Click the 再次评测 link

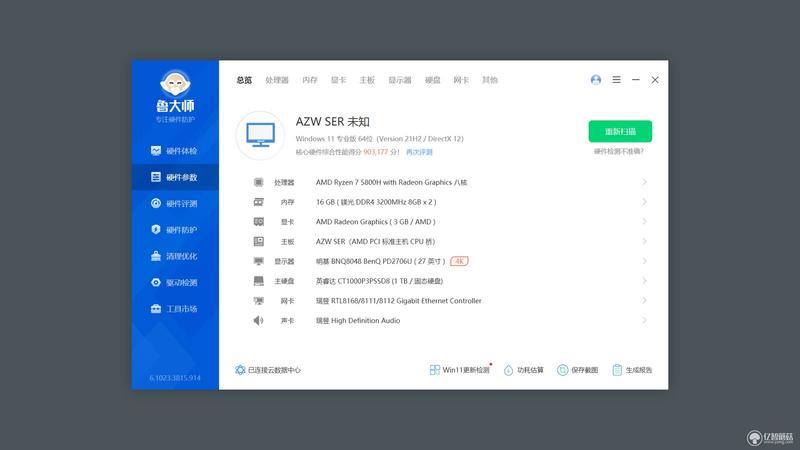coord(419,152)
